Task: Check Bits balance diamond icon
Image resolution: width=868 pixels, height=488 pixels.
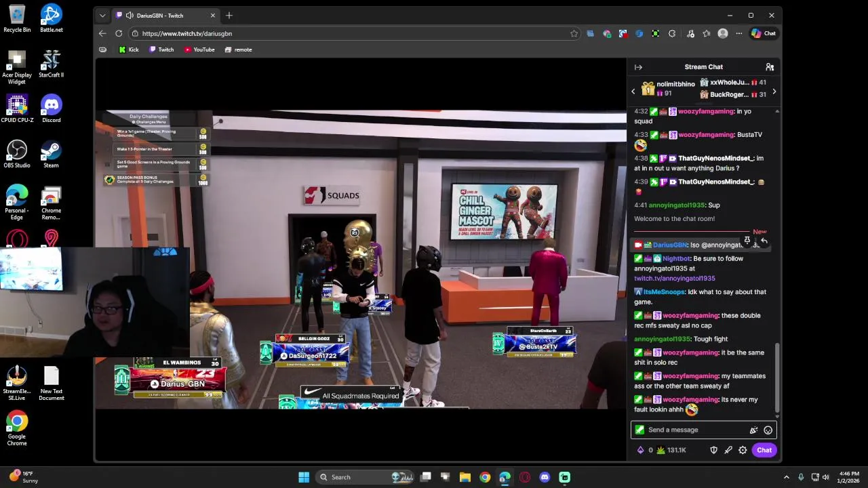Action: [640, 450]
